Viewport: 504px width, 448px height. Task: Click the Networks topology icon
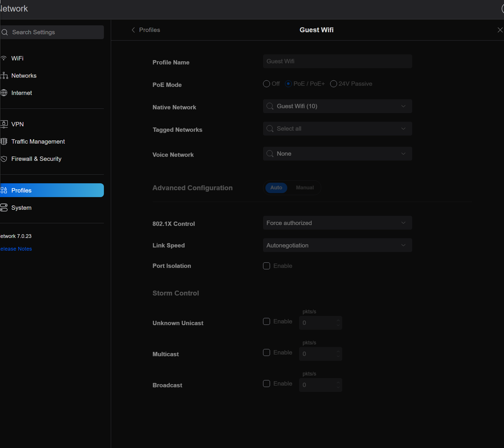click(4, 76)
